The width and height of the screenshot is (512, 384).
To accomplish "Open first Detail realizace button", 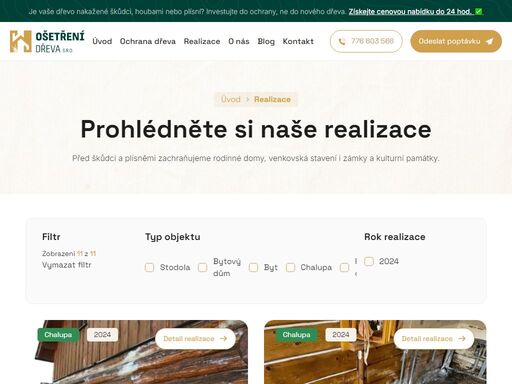I will pyautogui.click(x=195, y=339).
